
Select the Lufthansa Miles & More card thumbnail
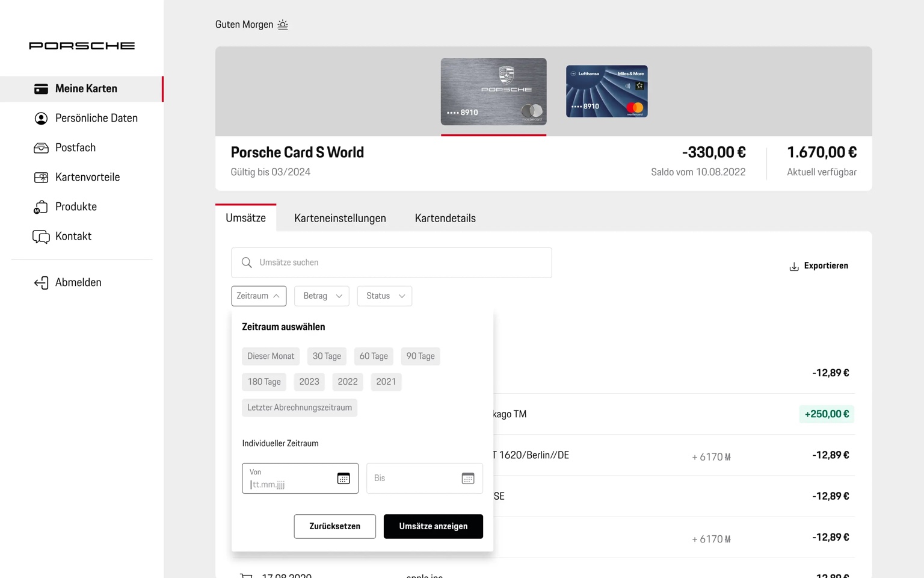606,92
